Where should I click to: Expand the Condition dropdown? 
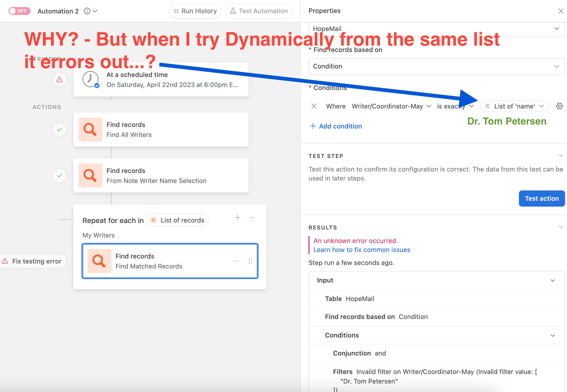coord(436,66)
